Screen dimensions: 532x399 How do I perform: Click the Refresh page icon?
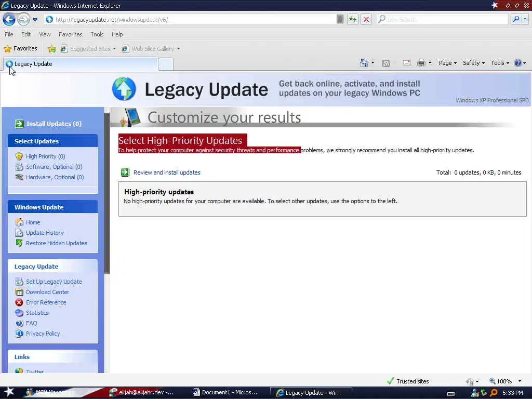(353, 19)
